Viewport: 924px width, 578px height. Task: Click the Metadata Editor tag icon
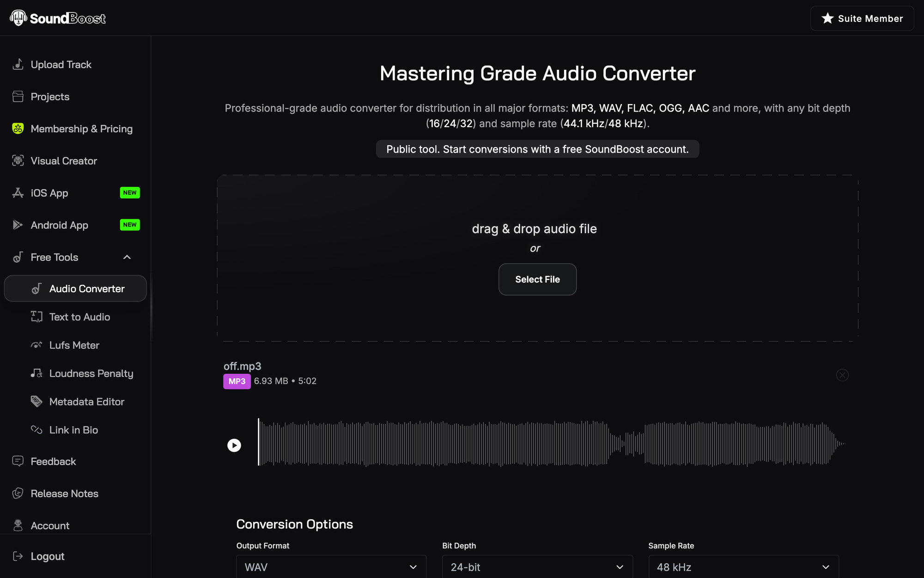(x=36, y=401)
